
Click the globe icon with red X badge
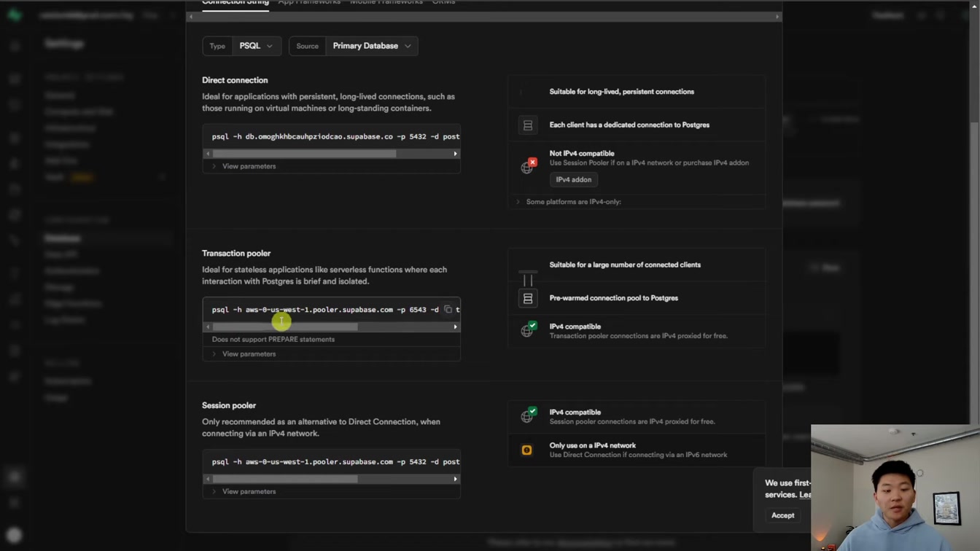[x=528, y=166]
